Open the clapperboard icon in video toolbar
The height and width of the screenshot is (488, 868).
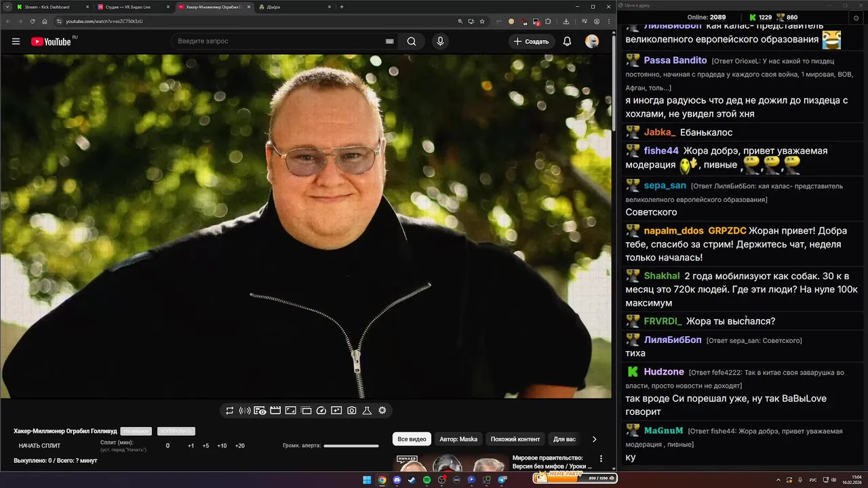[x=275, y=410]
